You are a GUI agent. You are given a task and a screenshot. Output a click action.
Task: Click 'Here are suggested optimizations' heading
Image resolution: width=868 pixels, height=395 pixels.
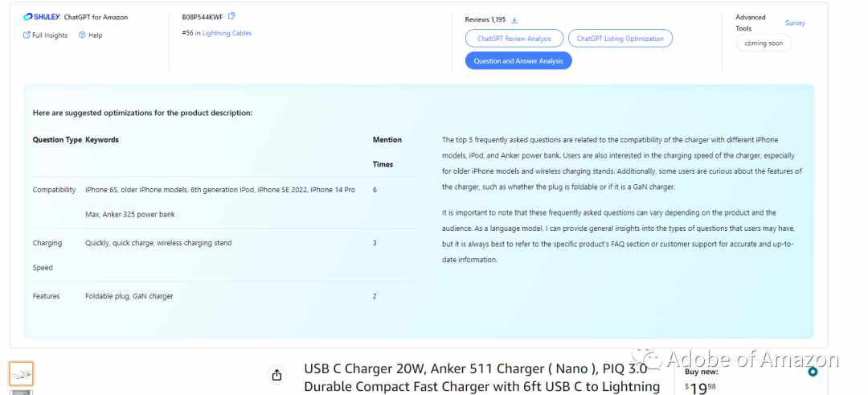142,113
